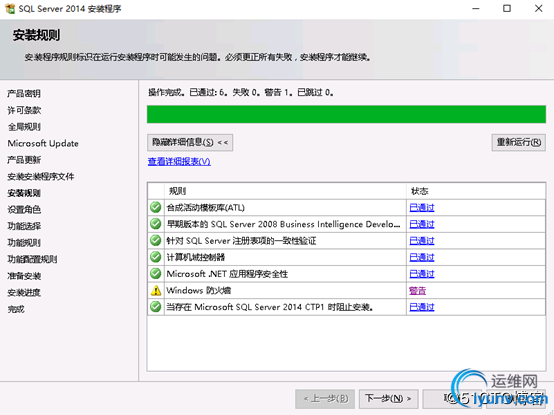Click the check icon beside 针对 SQL Server 注册表项的一致性验证
Viewport: 554px width, 415px height.
(x=155, y=241)
